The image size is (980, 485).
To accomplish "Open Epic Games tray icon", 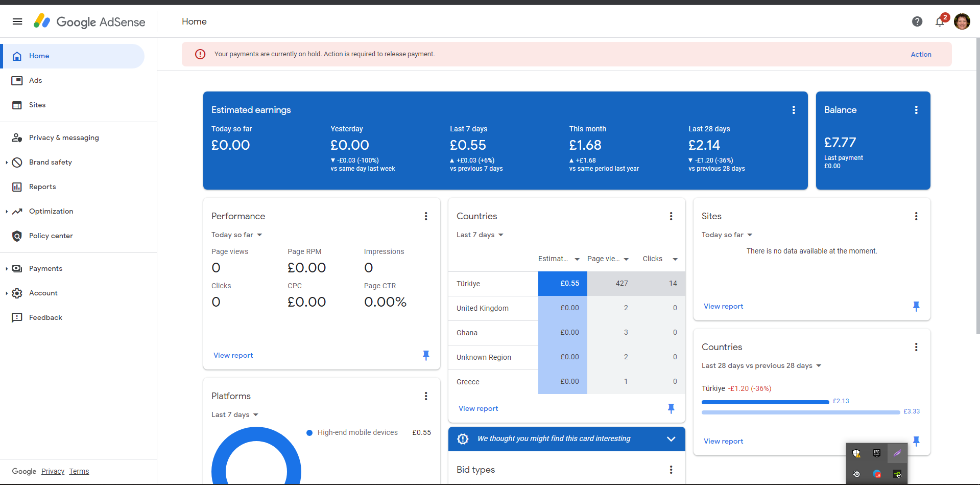I will coord(877,453).
